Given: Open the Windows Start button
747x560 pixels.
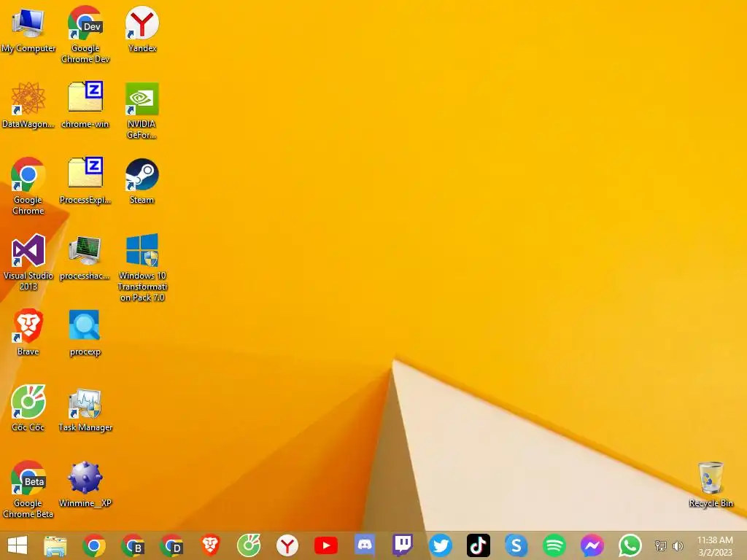Looking at the screenshot, I should pyautogui.click(x=18, y=545).
